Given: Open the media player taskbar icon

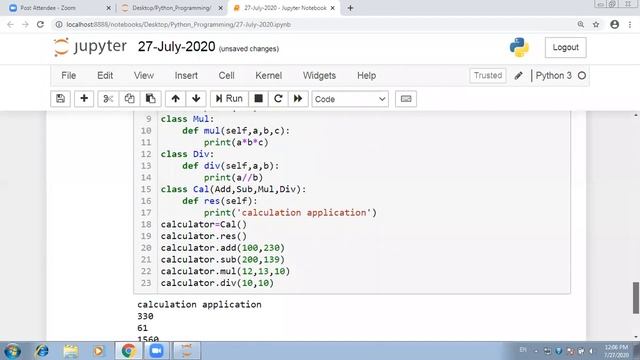Looking at the screenshot, I should 98,351.
